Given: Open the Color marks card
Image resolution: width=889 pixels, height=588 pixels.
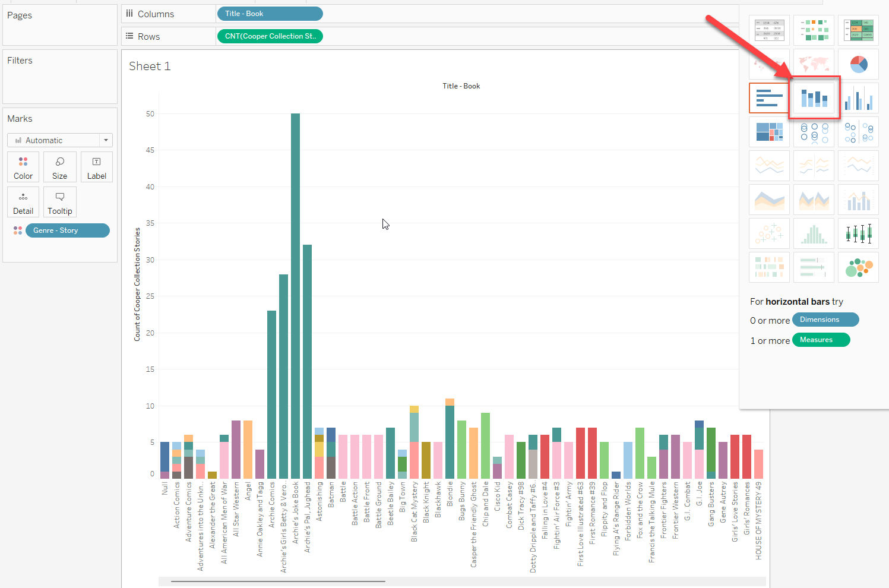Looking at the screenshot, I should coord(23,167).
